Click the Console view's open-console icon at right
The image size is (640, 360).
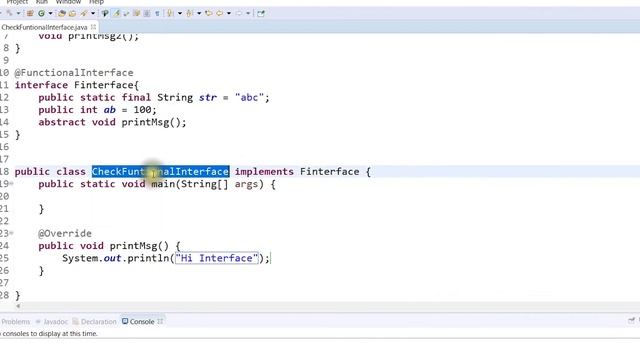[631, 321]
